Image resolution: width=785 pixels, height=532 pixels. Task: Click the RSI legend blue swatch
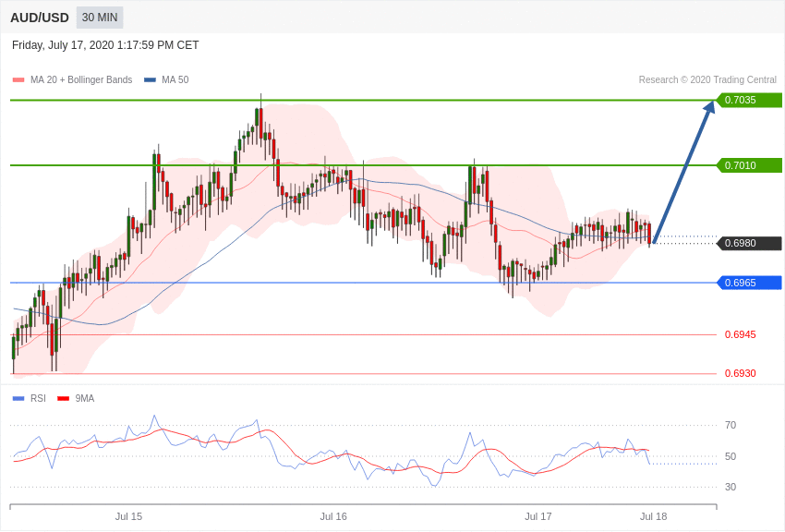click(18, 399)
